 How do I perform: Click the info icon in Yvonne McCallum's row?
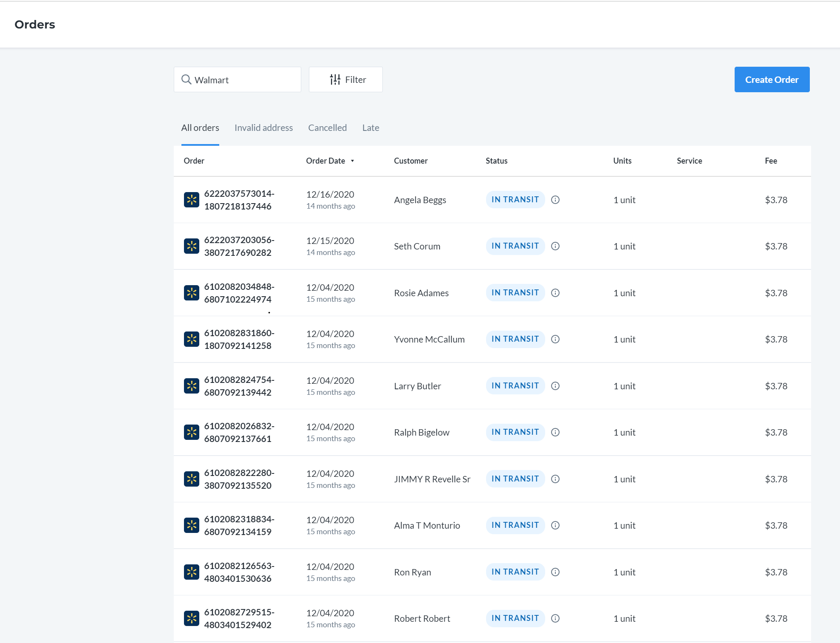click(555, 339)
